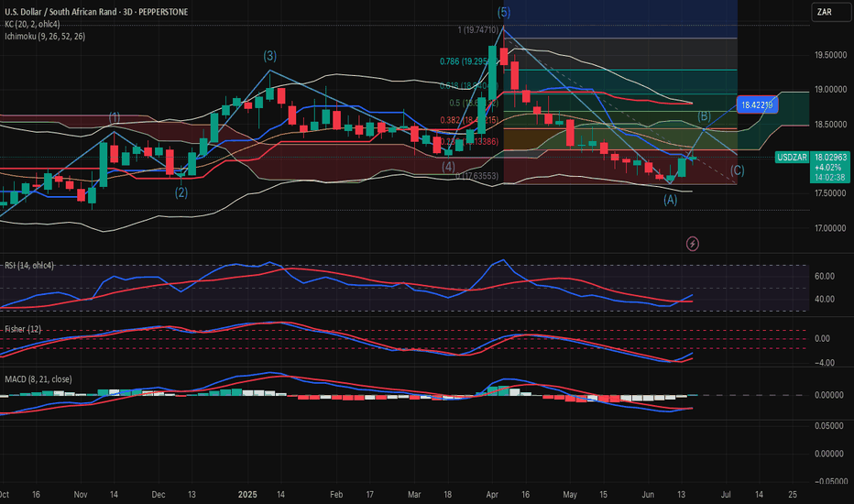Click the Feb label on the time axis

point(336,495)
